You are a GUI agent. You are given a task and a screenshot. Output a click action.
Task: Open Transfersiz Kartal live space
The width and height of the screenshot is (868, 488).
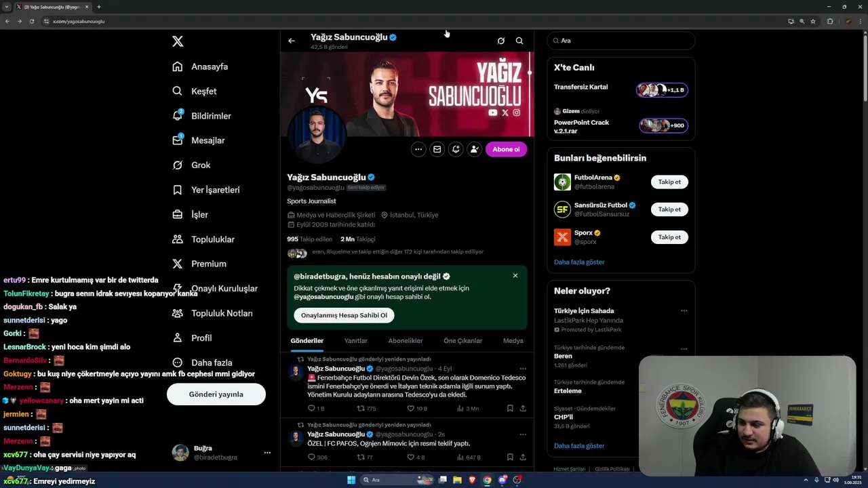pos(620,89)
